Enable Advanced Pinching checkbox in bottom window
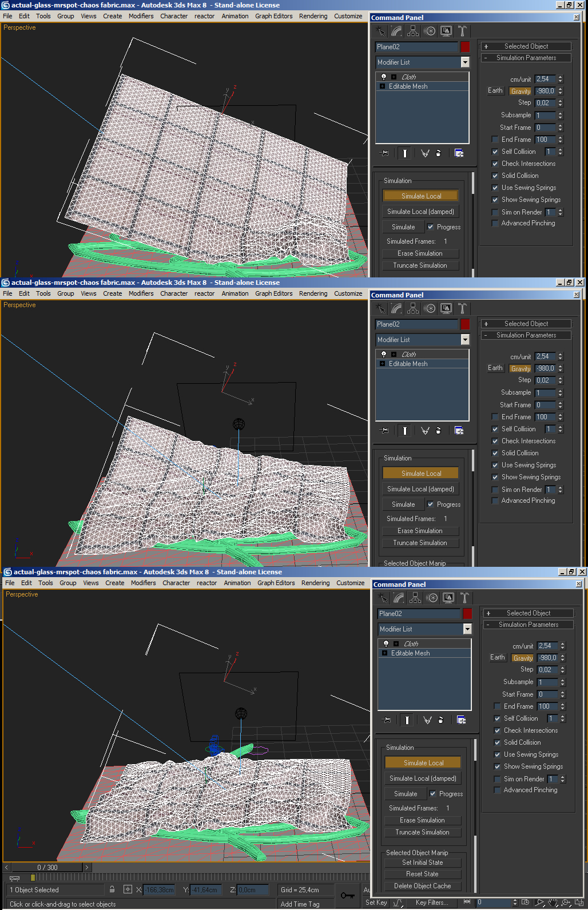 [x=498, y=790]
